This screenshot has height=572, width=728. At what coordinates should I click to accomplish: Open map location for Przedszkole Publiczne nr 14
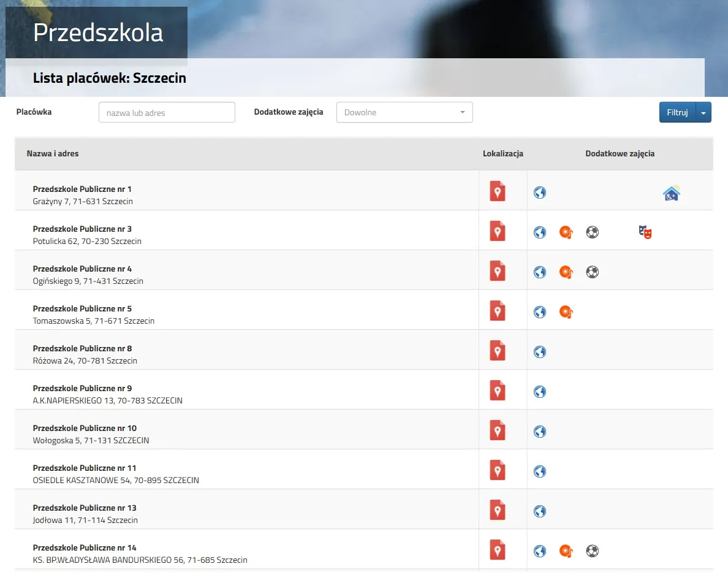497,551
